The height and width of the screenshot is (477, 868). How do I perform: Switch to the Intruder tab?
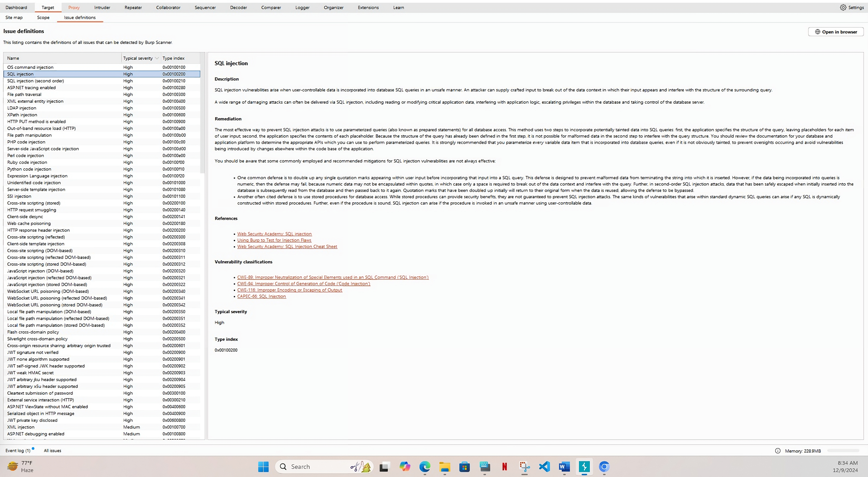(x=102, y=7)
